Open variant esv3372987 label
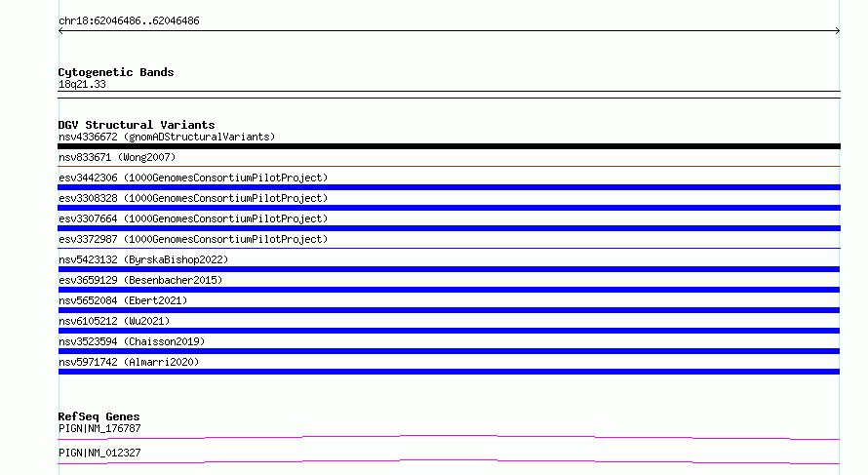 (193, 239)
